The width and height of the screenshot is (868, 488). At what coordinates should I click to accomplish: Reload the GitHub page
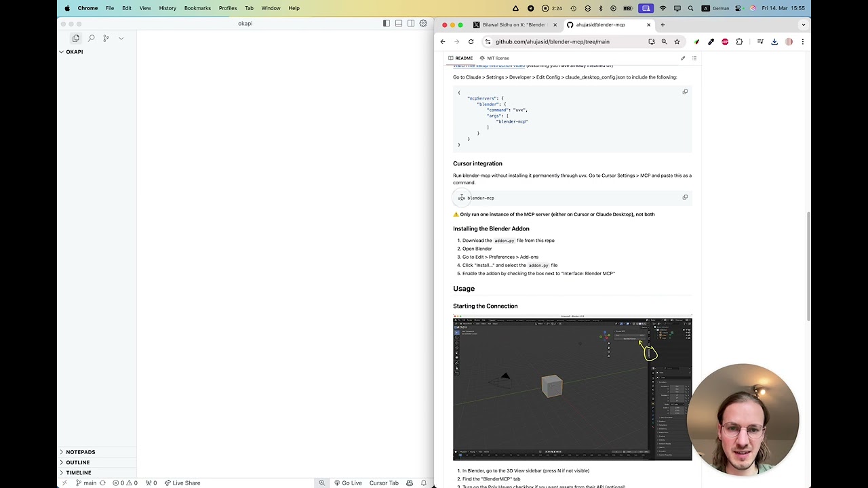click(471, 41)
